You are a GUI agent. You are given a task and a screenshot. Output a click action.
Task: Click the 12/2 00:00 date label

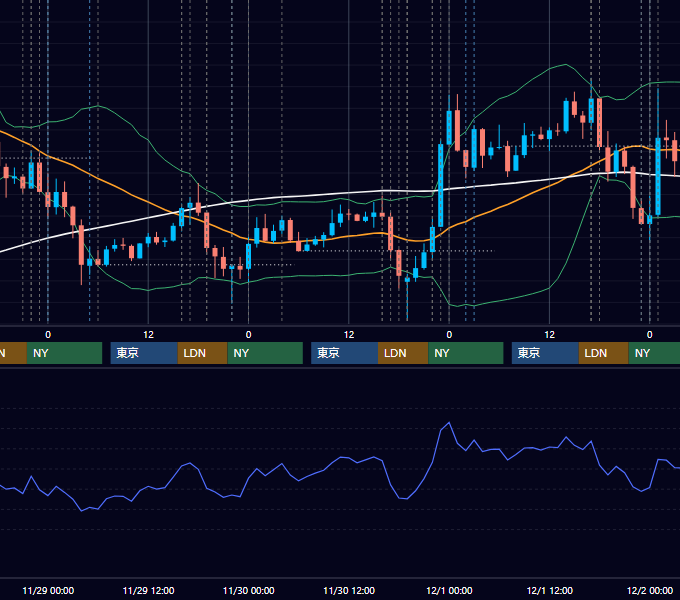(650, 590)
